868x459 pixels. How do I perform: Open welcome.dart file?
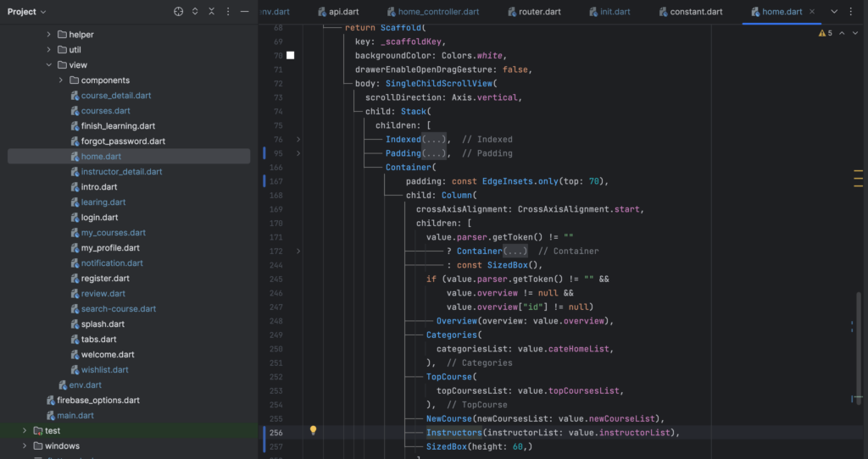pyautogui.click(x=108, y=355)
